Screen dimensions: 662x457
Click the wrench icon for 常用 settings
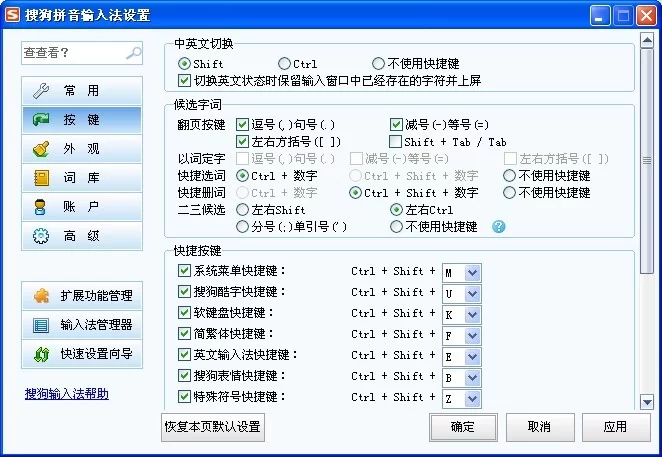(x=41, y=91)
